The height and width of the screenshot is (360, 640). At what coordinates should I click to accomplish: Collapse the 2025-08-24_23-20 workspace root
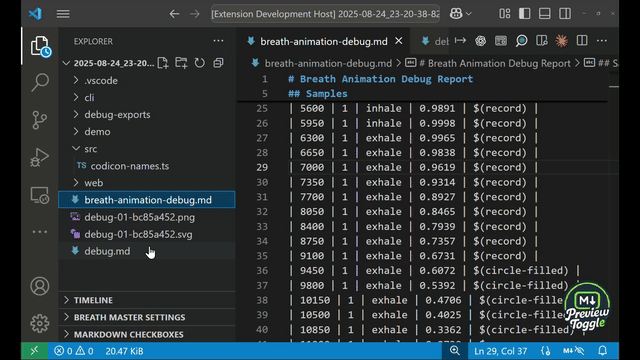(66, 63)
